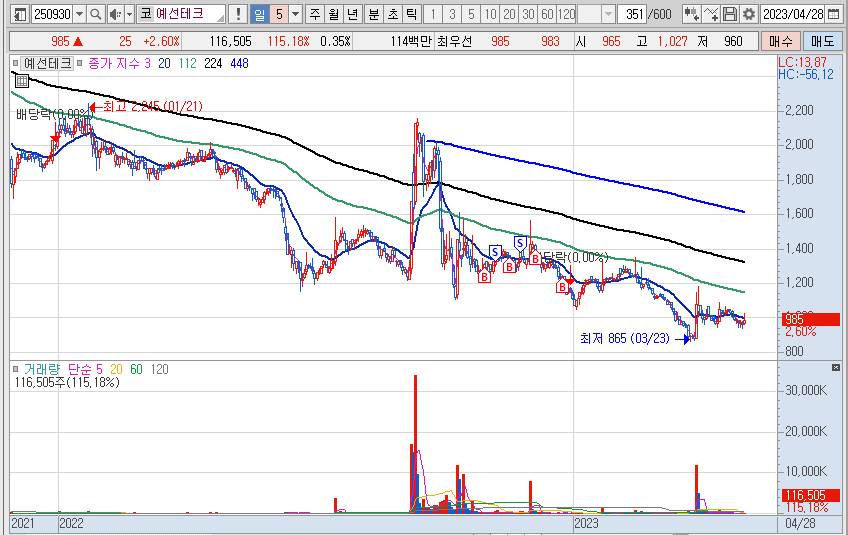
Task: Switch to 초 (second) chart
Action: (393, 14)
